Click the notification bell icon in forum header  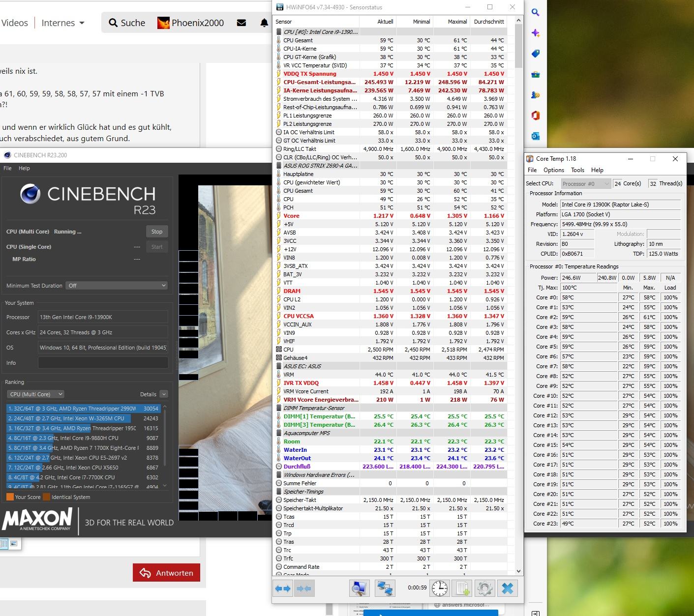(264, 23)
